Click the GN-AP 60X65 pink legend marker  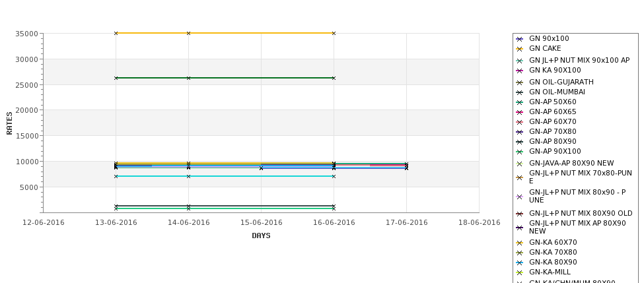point(519,112)
